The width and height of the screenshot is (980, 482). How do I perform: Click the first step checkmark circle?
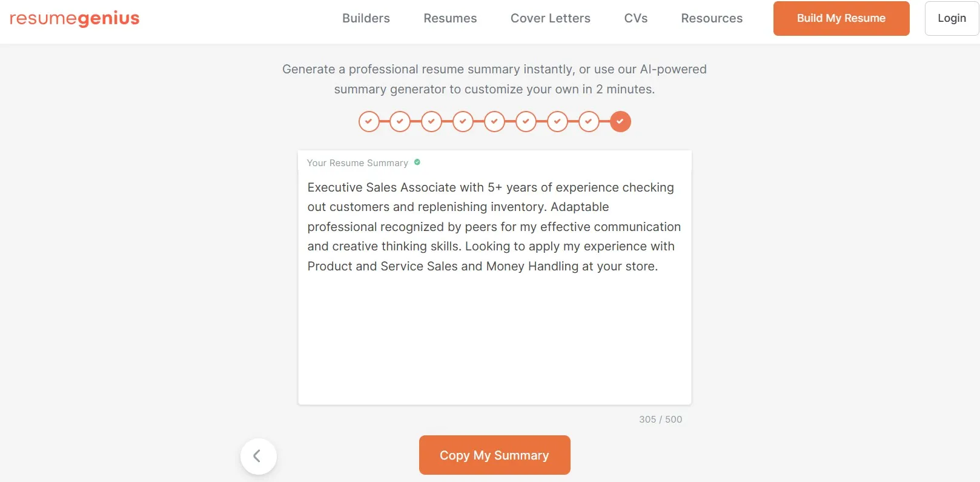[x=369, y=121]
